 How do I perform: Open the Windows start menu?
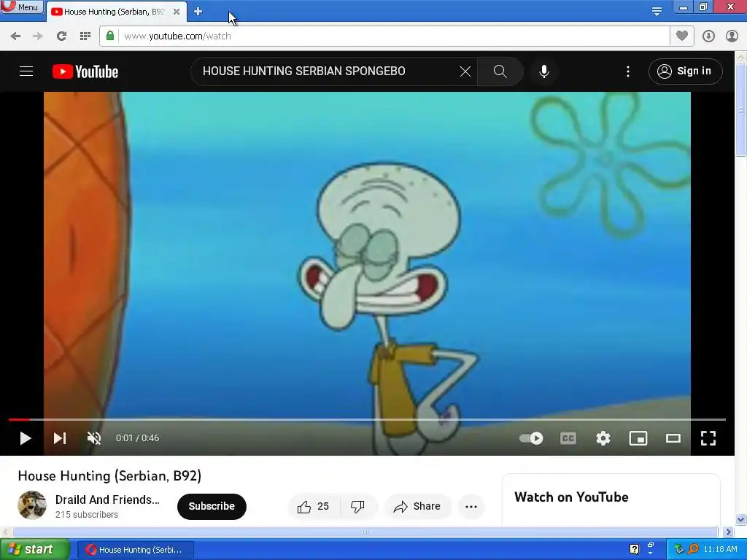(34, 550)
